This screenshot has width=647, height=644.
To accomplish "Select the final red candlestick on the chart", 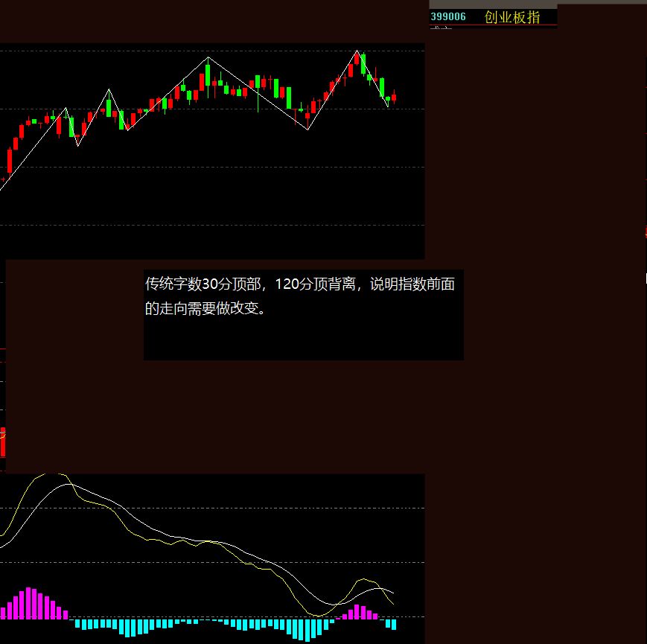I will click(394, 97).
